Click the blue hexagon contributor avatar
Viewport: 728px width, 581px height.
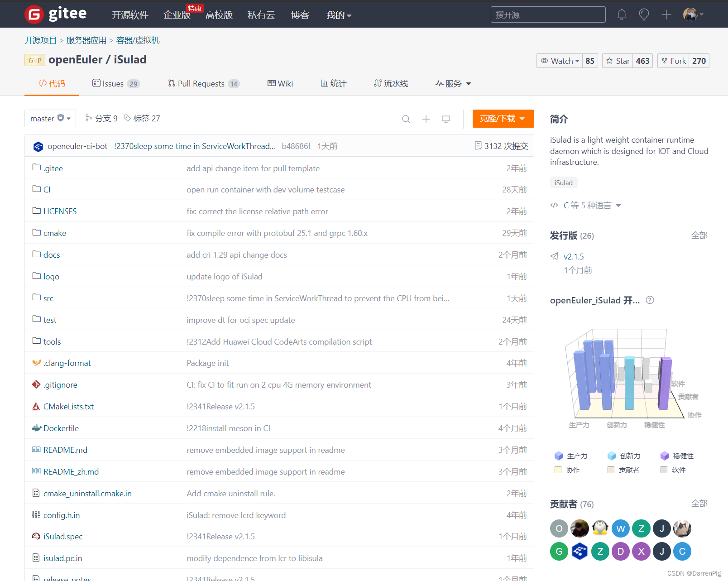580,551
